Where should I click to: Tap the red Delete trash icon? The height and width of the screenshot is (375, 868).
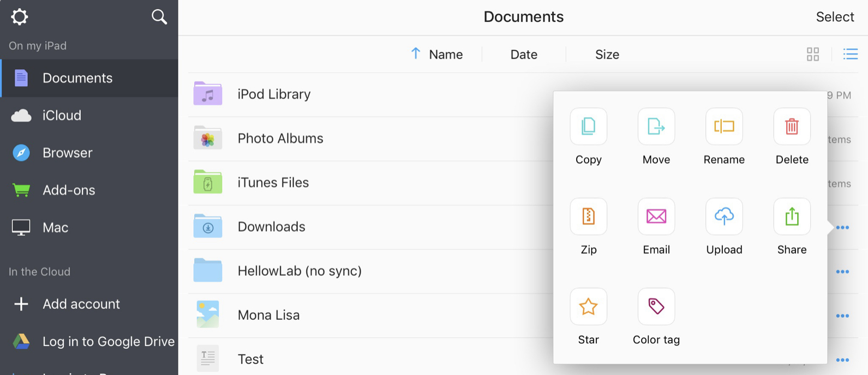click(x=792, y=127)
